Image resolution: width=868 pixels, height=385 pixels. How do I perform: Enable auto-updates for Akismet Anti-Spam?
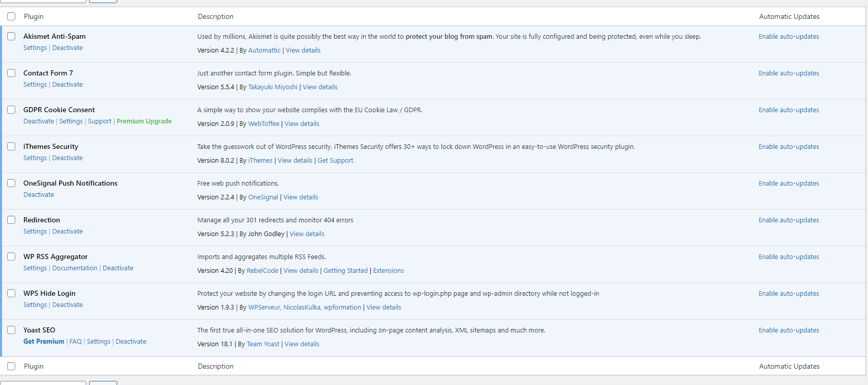pyautogui.click(x=789, y=37)
